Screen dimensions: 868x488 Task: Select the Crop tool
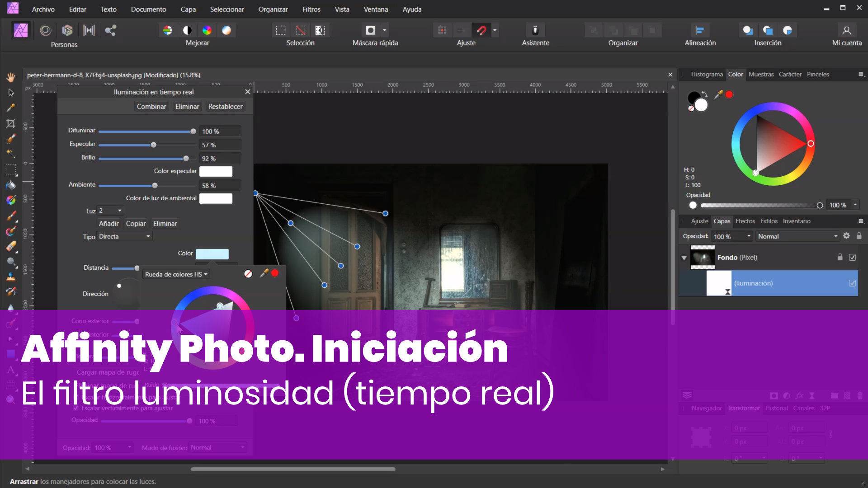(x=11, y=123)
